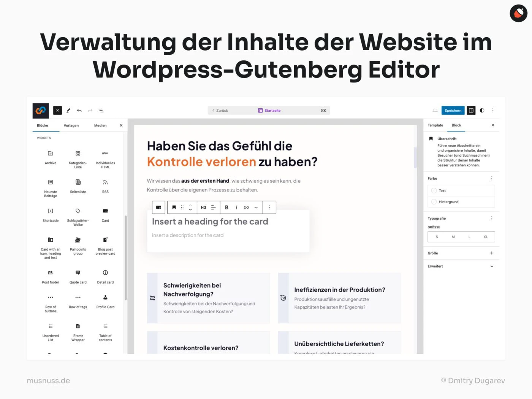Click the site logo icon
The height and width of the screenshot is (399, 532).
41,111
